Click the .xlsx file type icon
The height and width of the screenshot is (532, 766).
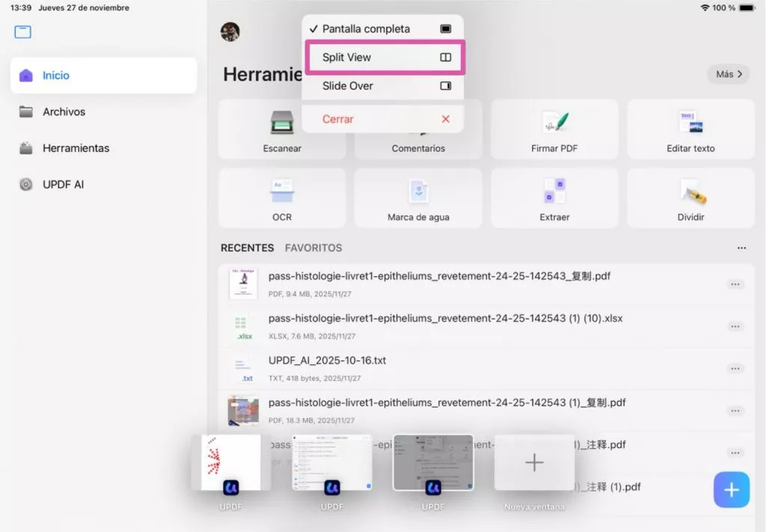243,327
